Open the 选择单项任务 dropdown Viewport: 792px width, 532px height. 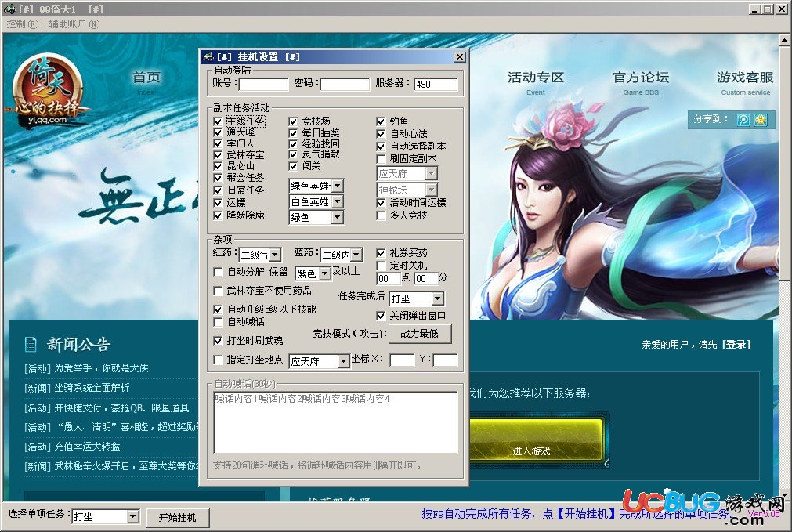pos(133,517)
